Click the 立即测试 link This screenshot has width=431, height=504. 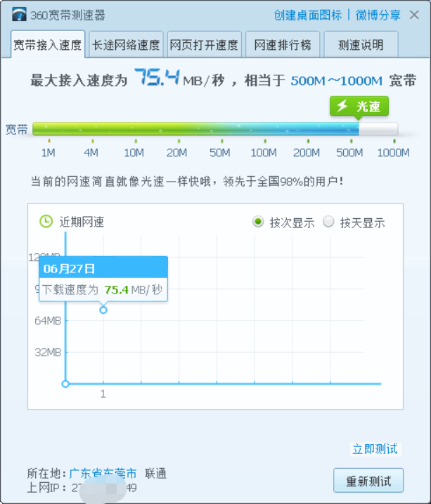[x=375, y=449]
